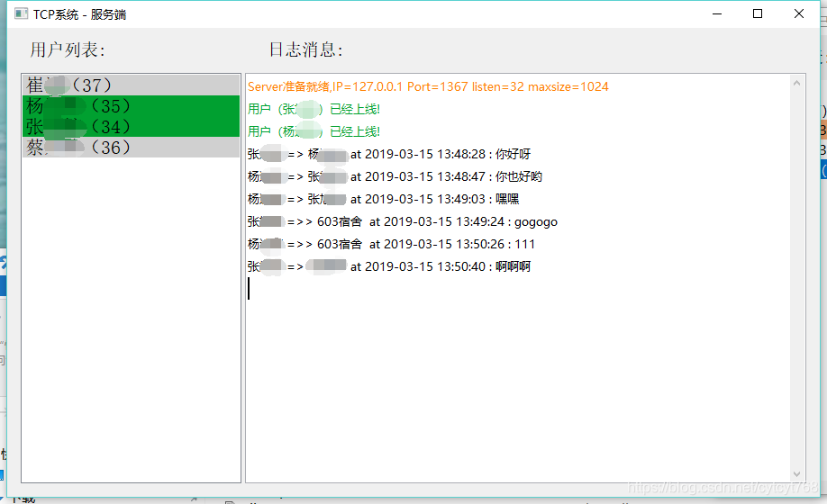This screenshot has width=827, height=504.
Task: Click the log line ending with 111
Action: (x=391, y=245)
